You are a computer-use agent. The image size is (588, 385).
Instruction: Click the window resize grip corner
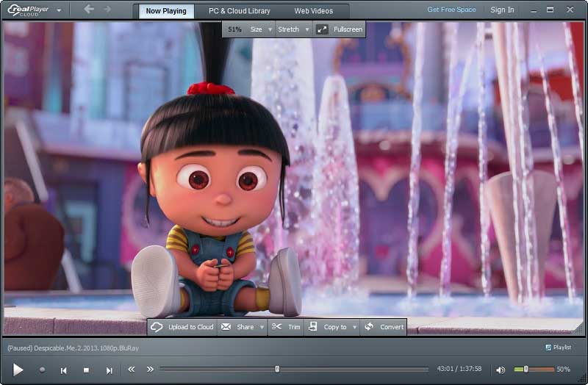click(583, 379)
